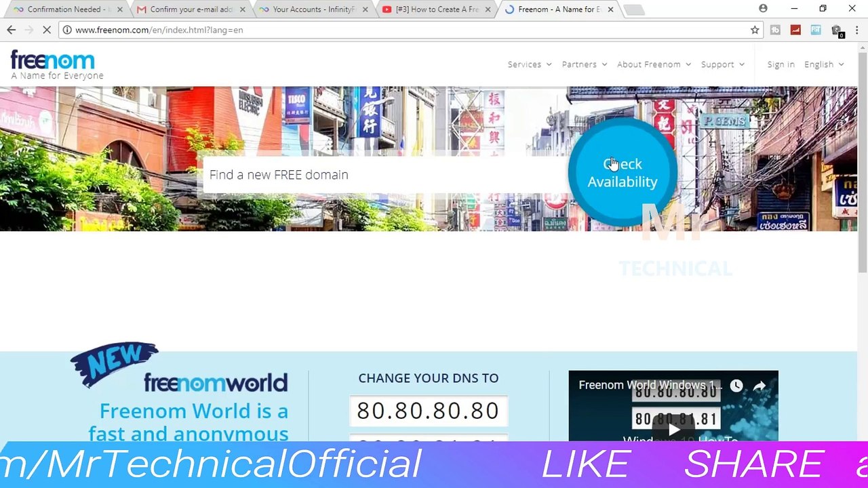
Task: Open the Chrome profile account icon
Action: 763,9
